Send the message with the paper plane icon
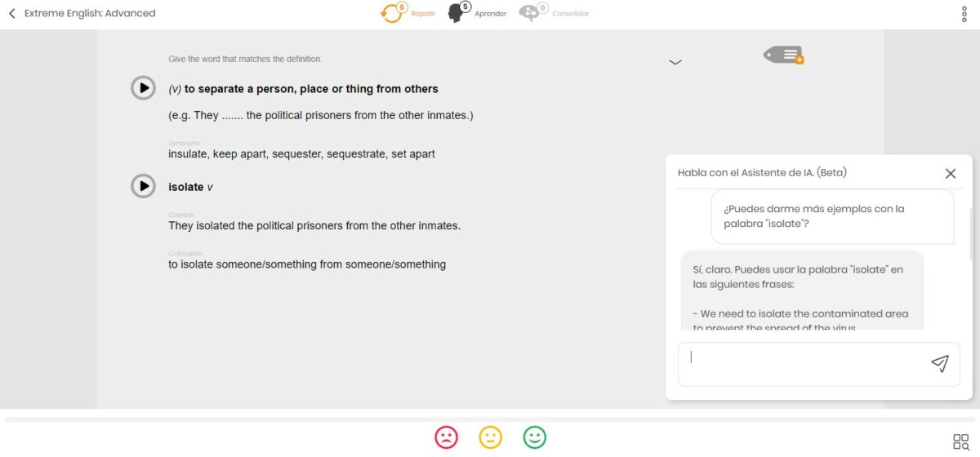980x457 pixels. click(940, 364)
